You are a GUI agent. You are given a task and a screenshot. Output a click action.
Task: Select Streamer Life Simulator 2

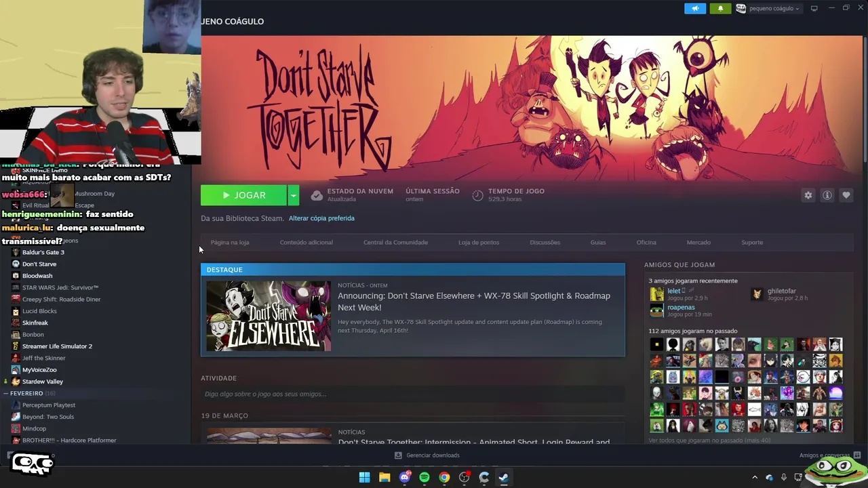pyautogui.click(x=57, y=346)
